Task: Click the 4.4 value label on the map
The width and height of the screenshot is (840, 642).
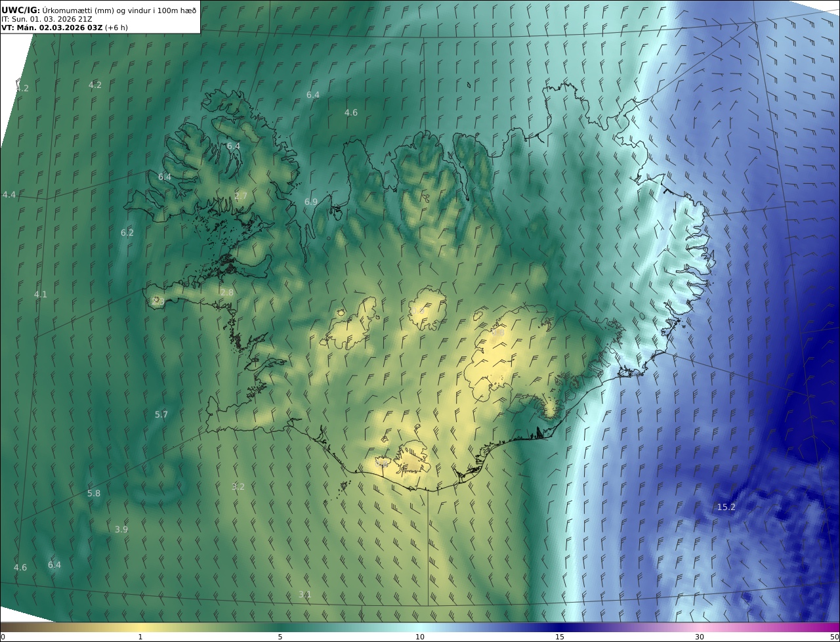Action: (x=9, y=195)
